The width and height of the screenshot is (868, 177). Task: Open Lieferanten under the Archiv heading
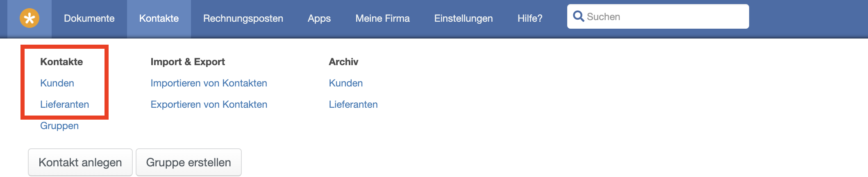[353, 104]
